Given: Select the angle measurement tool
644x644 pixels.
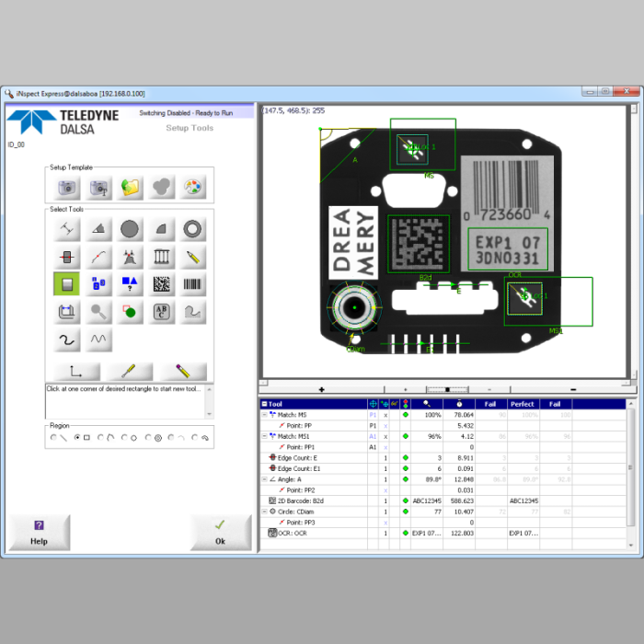Looking at the screenshot, I should (98, 229).
